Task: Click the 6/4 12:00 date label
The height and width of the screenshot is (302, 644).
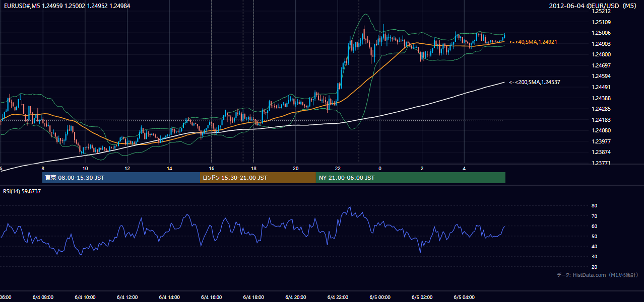Action: click(127, 297)
